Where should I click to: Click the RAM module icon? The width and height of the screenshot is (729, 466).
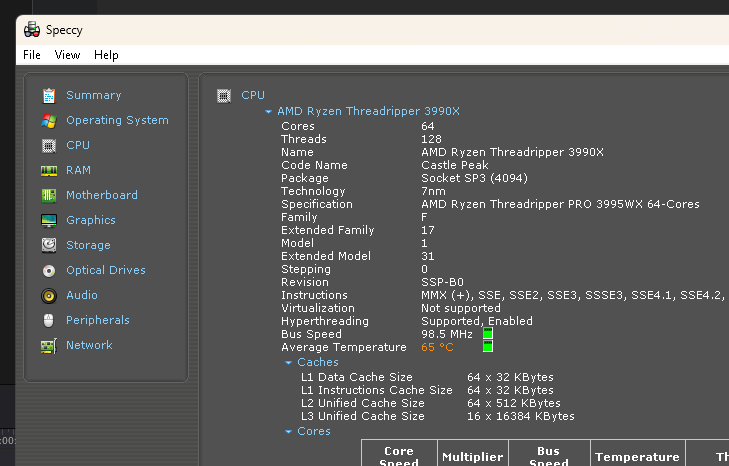pyautogui.click(x=49, y=171)
